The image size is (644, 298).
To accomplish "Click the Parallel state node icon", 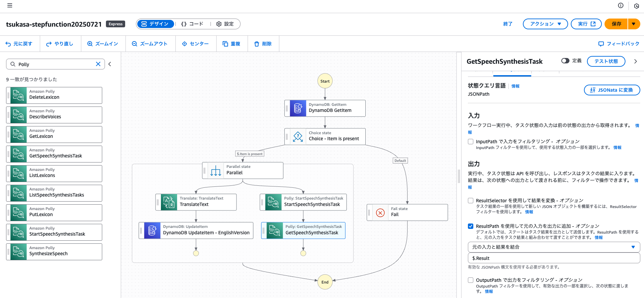I will 216,171.
